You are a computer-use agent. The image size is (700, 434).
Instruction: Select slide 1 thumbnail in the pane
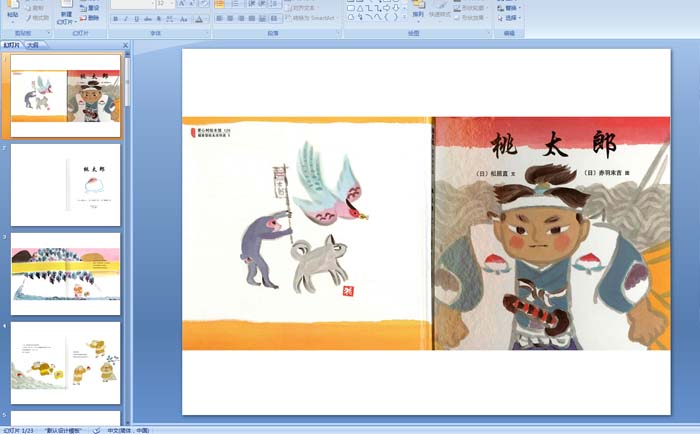(x=66, y=96)
